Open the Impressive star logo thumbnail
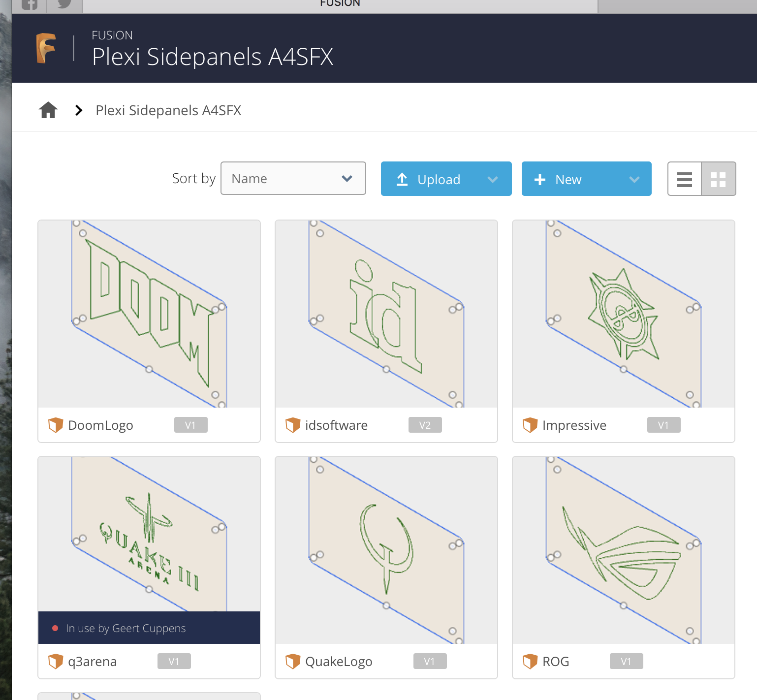 click(x=624, y=314)
